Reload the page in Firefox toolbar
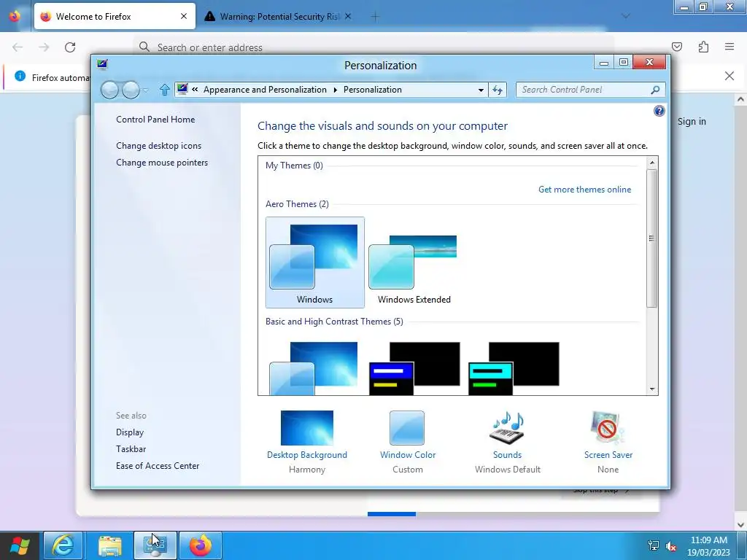747x560 pixels. [70, 47]
